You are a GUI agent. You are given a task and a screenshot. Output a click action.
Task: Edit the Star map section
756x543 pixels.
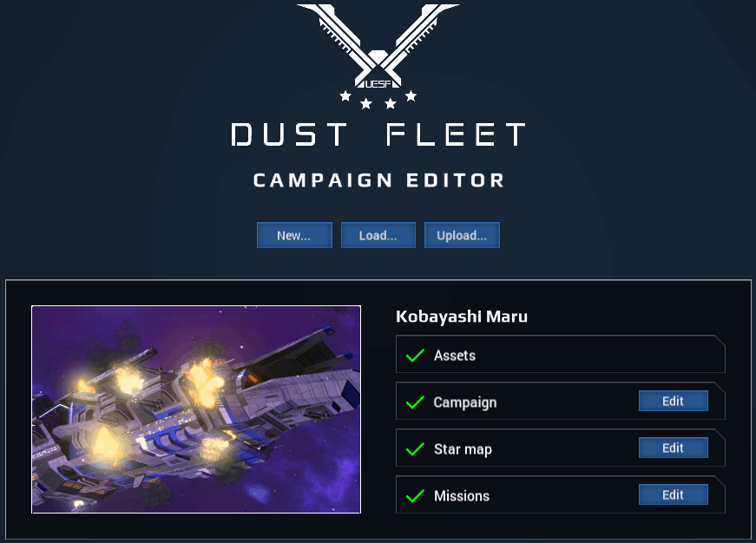673,448
